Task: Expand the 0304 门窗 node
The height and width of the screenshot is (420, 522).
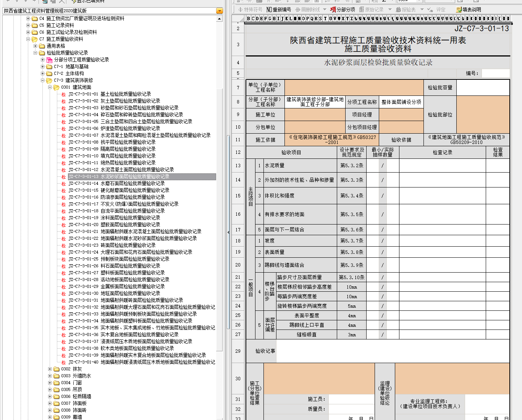Action: 50,383
